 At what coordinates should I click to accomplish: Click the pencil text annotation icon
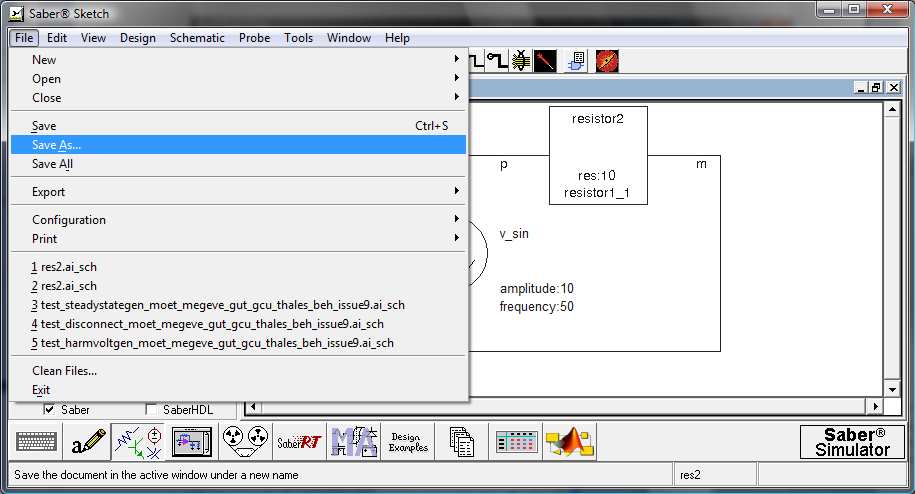(88, 442)
